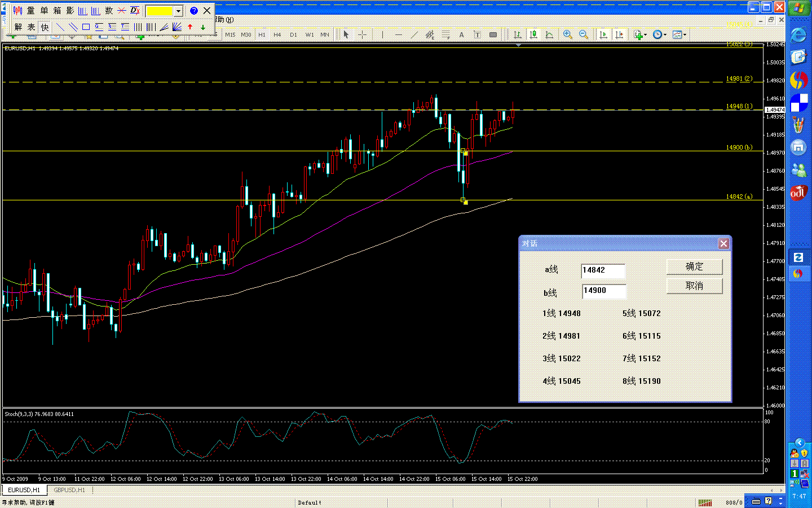812x508 pixels.
Task: Click the Windows Start button
Action: tap(798, 8)
